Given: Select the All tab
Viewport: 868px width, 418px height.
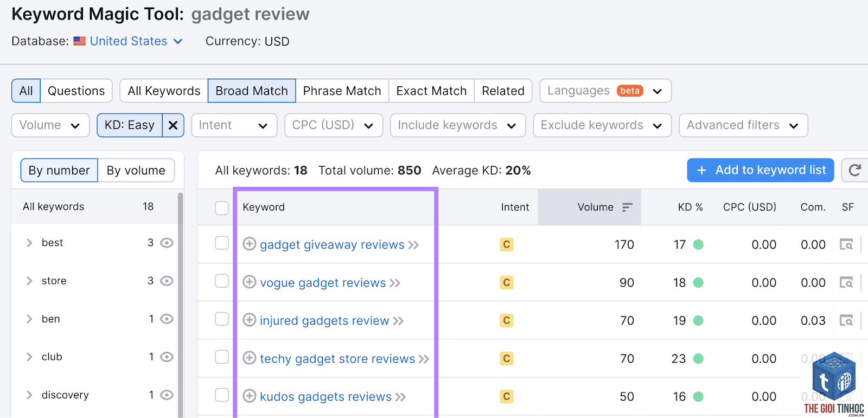Looking at the screenshot, I should pos(26,91).
